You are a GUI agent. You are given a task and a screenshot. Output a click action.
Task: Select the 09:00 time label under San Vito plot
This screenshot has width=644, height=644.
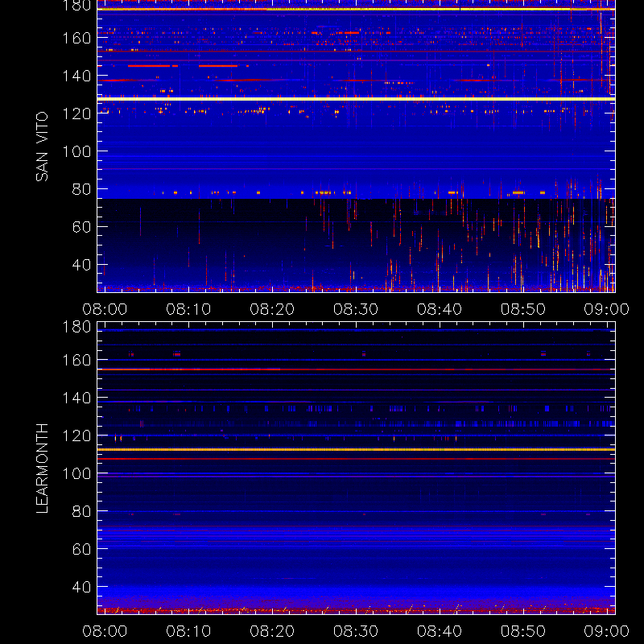(x=607, y=309)
